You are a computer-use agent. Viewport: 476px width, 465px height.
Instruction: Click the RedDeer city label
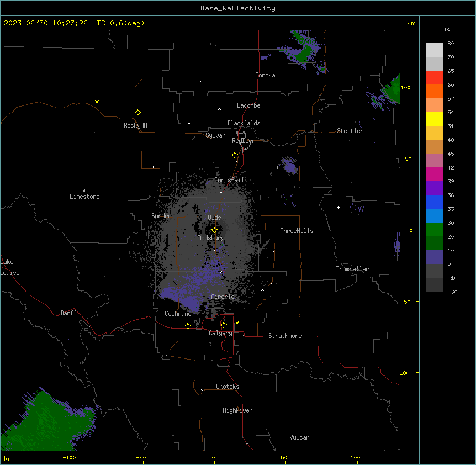click(243, 141)
